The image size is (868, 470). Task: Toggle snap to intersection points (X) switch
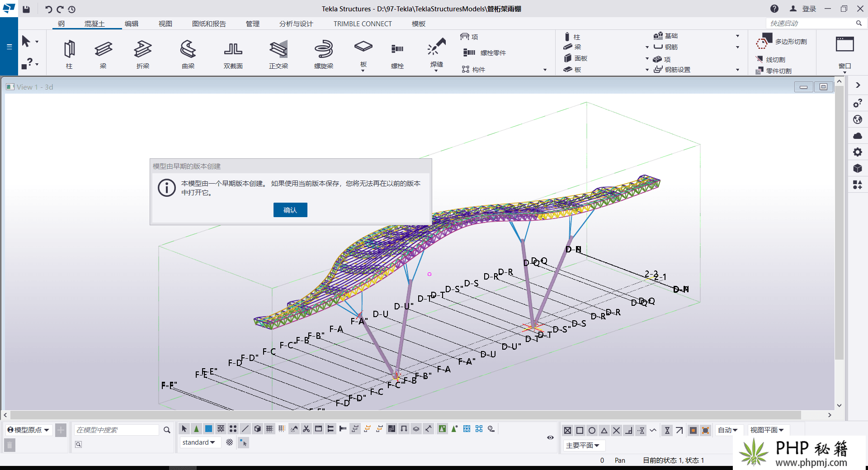pyautogui.click(x=616, y=430)
